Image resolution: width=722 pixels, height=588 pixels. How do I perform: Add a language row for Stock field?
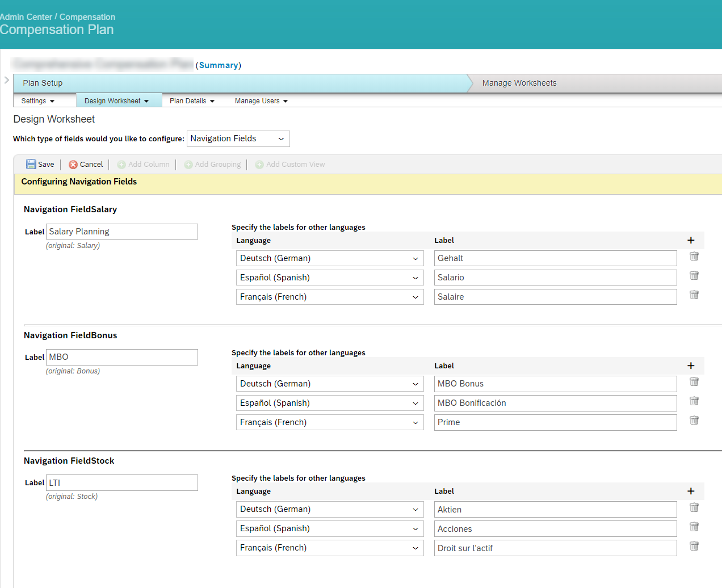[x=691, y=491]
